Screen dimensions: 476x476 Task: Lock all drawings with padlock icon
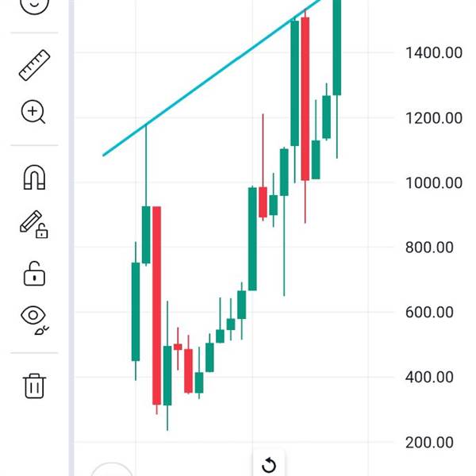pos(34,273)
